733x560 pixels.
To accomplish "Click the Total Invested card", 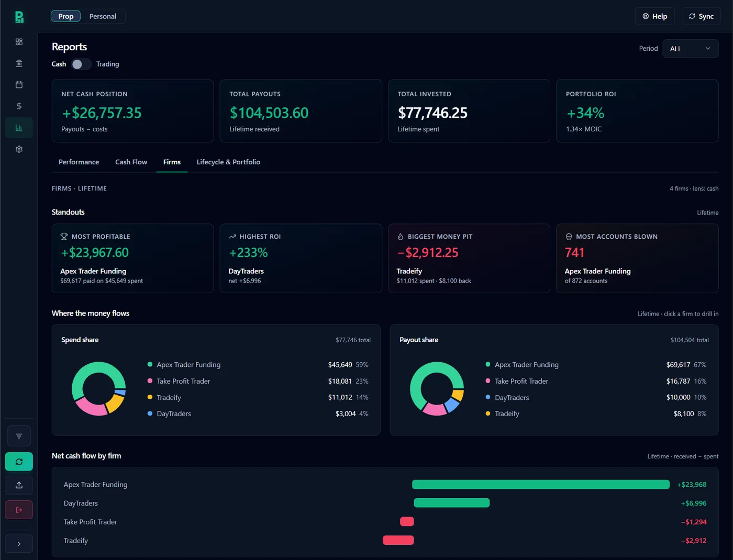I will [469, 111].
